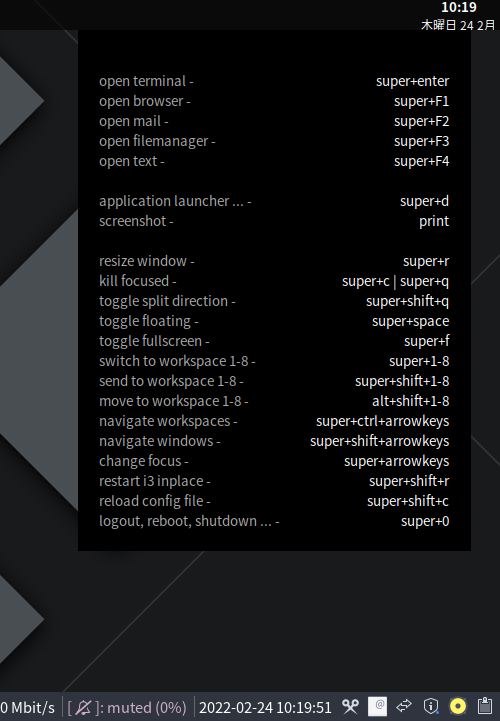The image size is (500, 721).
Task: Click the 'super+F1' shortcut text
Action: [422, 101]
